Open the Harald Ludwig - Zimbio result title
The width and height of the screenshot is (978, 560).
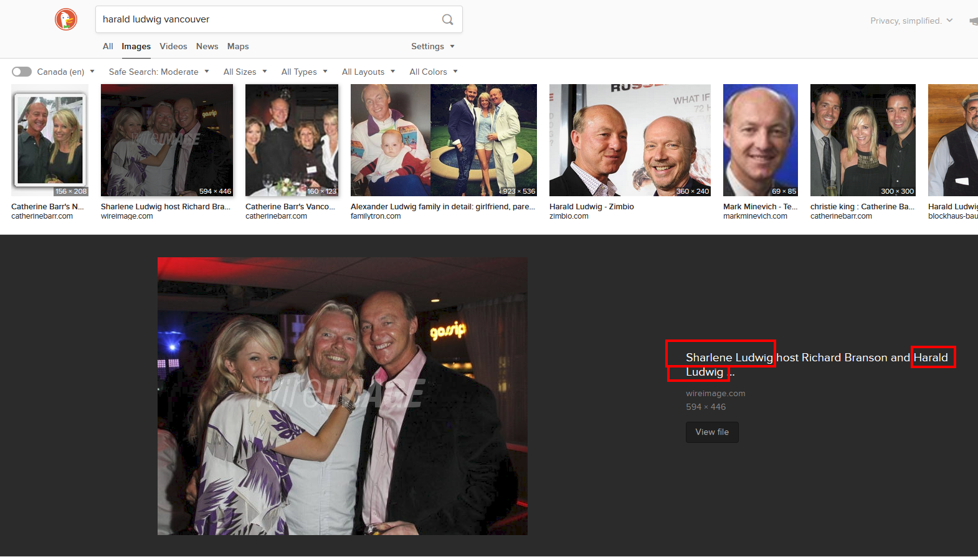click(x=591, y=206)
